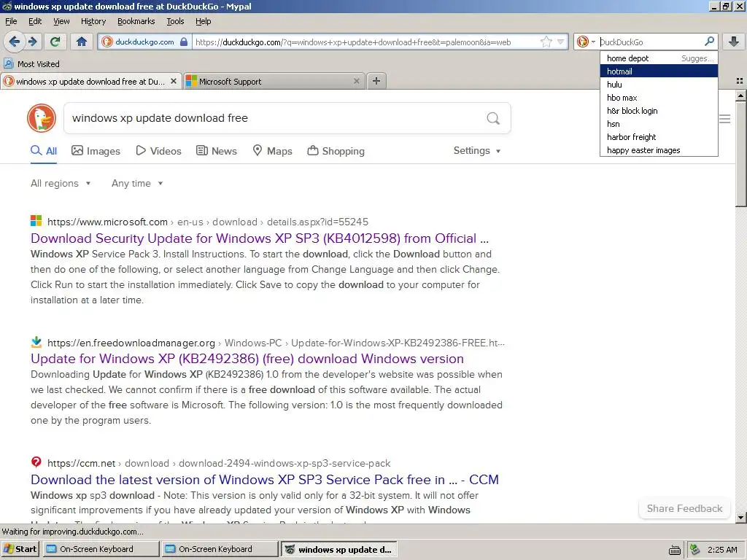Expand the All regions filter

(x=61, y=183)
